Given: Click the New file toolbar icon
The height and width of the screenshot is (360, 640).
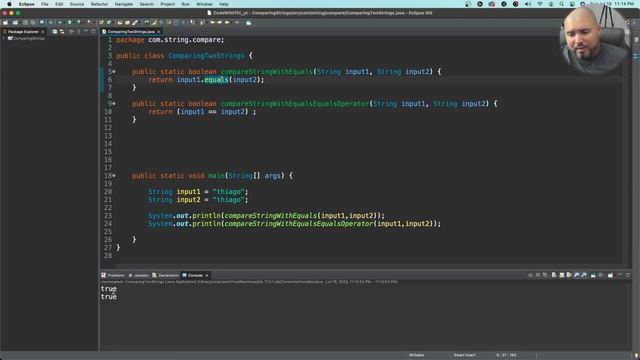Looking at the screenshot, I should coord(5,22).
